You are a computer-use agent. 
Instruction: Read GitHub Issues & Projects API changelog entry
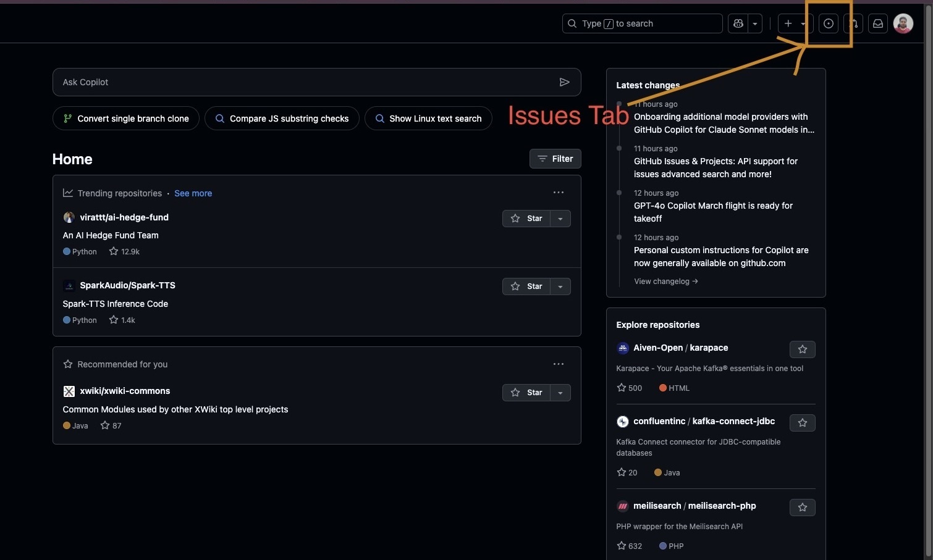point(716,167)
